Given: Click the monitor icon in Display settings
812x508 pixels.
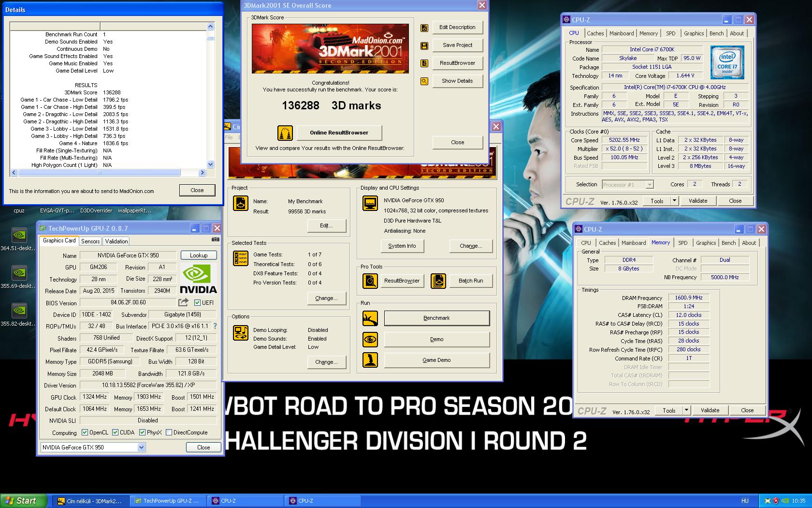Looking at the screenshot, I should (370, 203).
